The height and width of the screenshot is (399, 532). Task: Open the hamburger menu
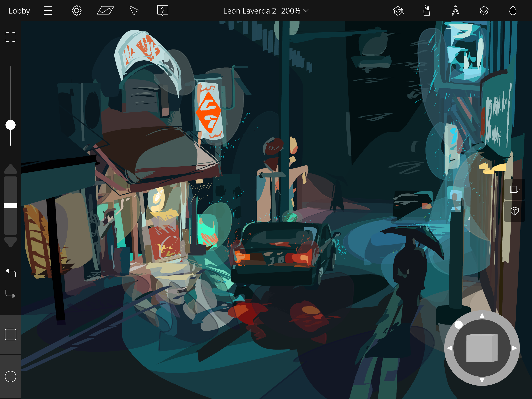point(48,11)
